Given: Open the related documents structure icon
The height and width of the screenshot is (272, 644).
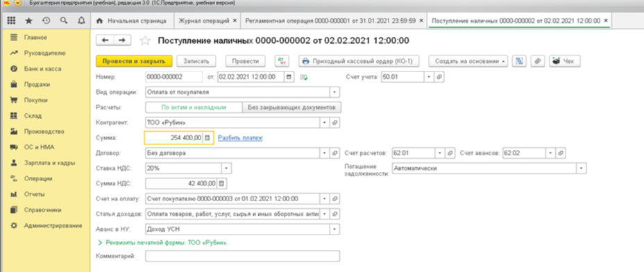Looking at the screenshot, I should [520, 61].
